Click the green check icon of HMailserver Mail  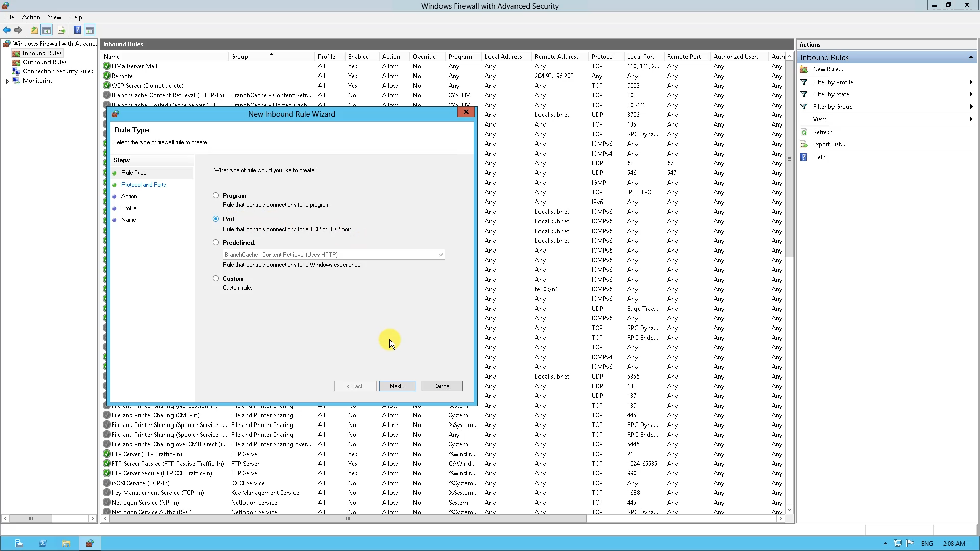(107, 66)
